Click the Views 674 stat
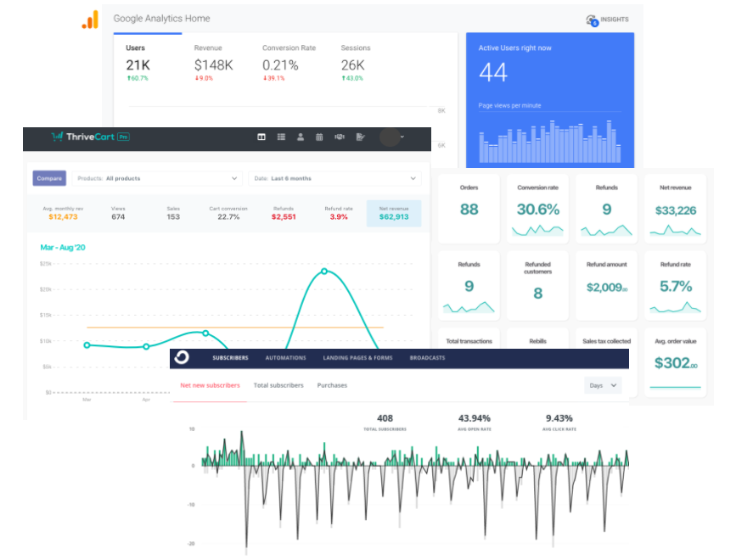The width and height of the screenshot is (753, 560). click(118, 213)
